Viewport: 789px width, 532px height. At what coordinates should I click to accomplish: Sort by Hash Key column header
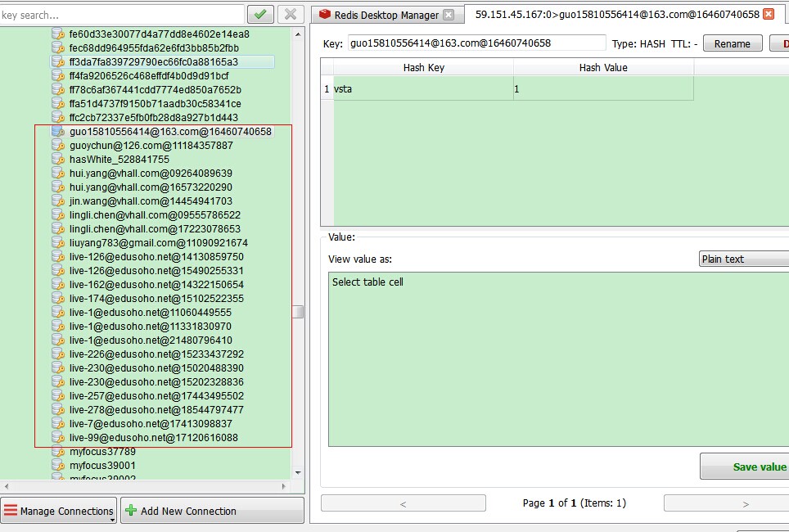tap(423, 67)
